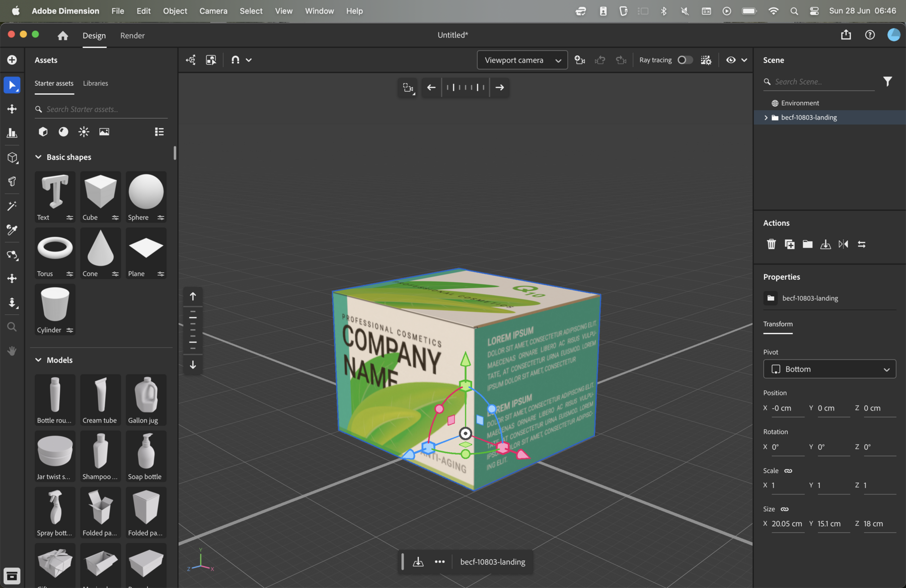Viewport: 906px width, 588px height.
Task: Open the Object menu
Action: (175, 11)
